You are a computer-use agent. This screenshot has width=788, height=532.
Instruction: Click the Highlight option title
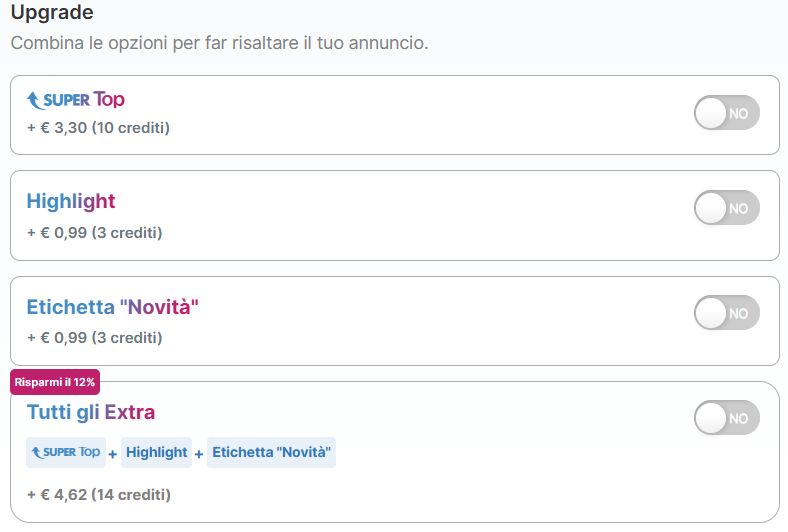pyautogui.click(x=71, y=201)
